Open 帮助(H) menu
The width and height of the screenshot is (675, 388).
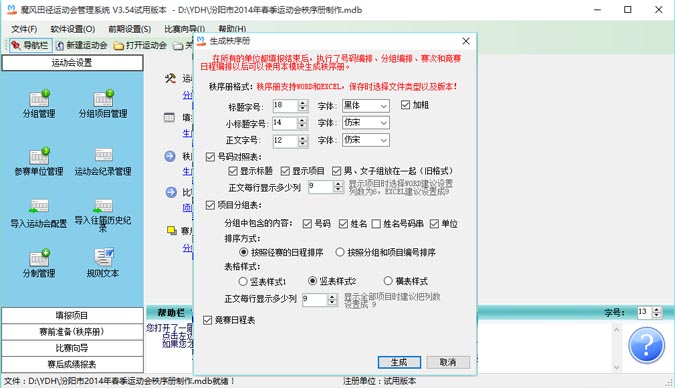click(x=232, y=29)
